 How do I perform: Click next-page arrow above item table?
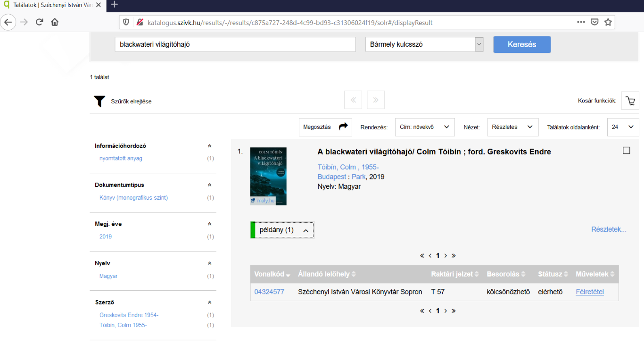446,255
